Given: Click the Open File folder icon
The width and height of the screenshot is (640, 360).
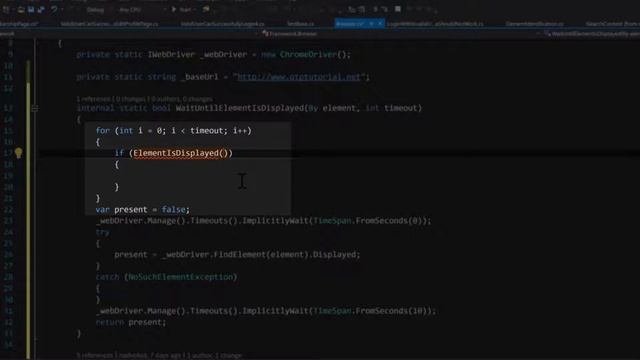Looking at the screenshot, I should click(20, 9).
